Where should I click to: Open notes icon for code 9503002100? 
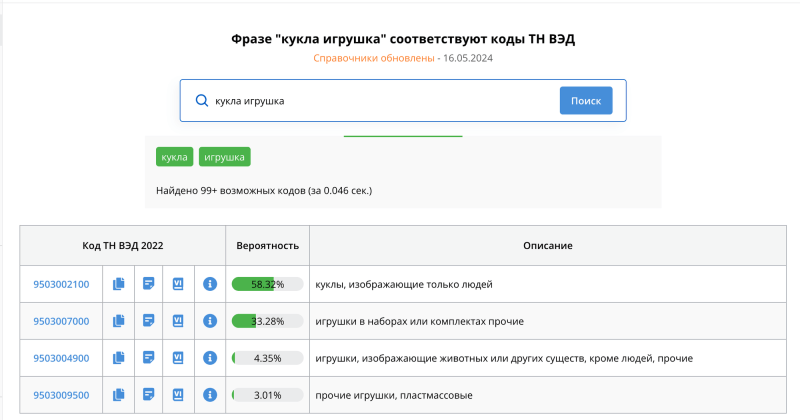148,284
